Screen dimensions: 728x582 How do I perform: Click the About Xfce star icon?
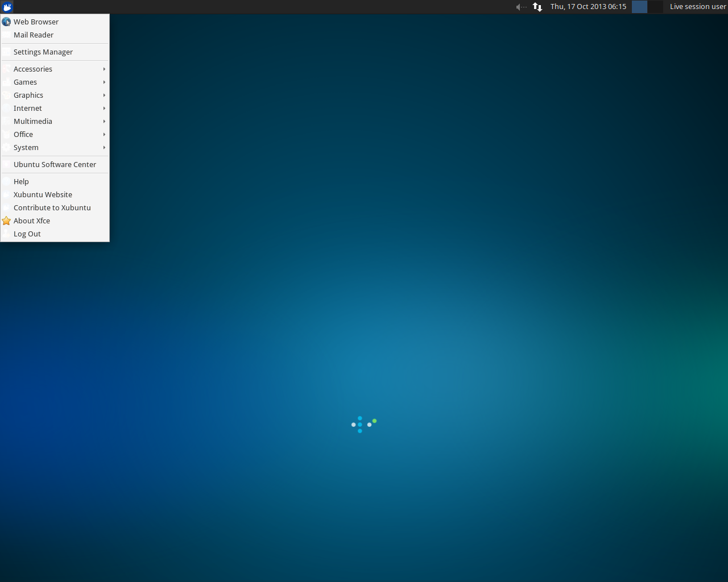click(6, 221)
